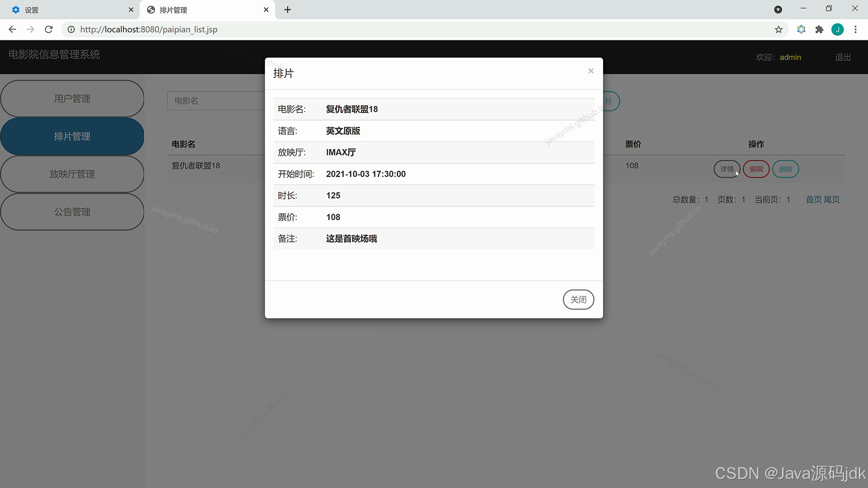Open 用户管理 in the sidebar
868x488 pixels.
(72, 99)
